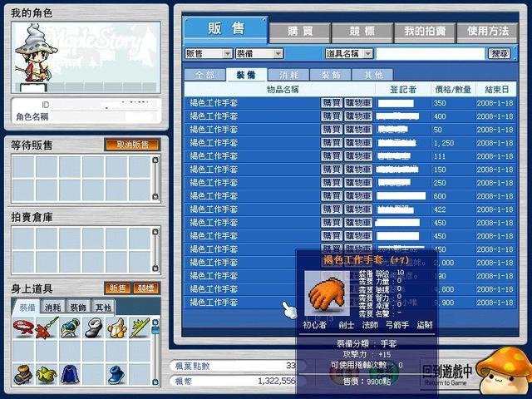Screen dimensions: 532x399
Task: Add the 350 row to 購物車
Action: (358, 103)
